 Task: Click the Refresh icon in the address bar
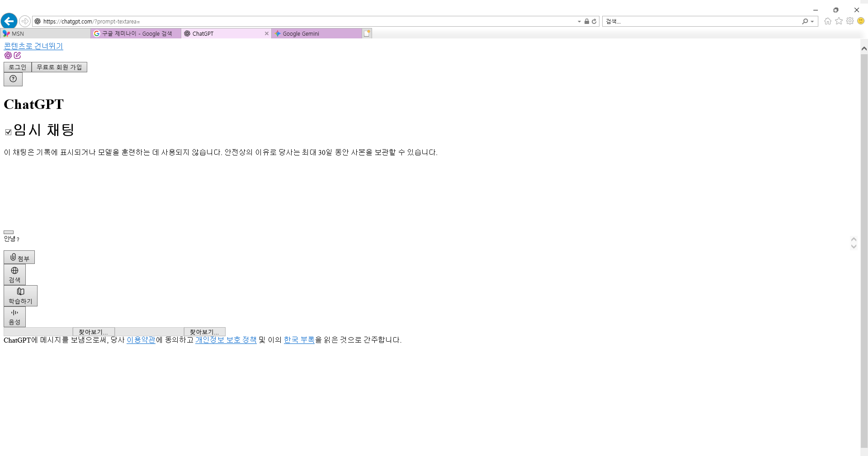[x=594, y=21]
